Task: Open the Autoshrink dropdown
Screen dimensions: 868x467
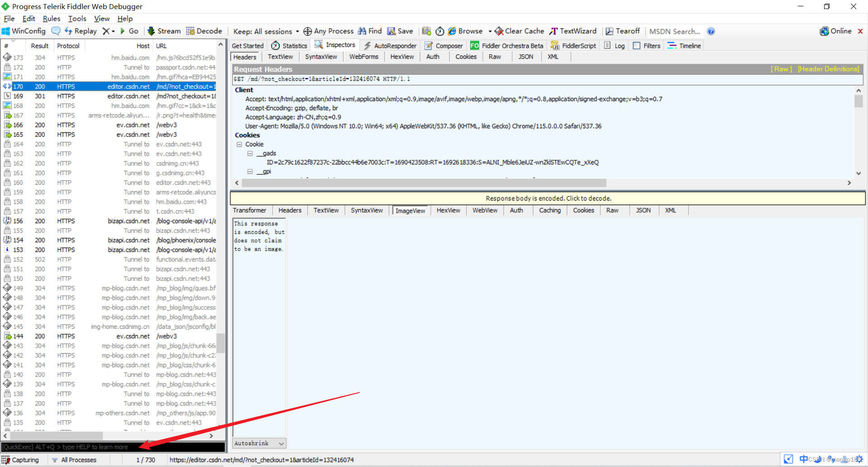Action: click(x=259, y=444)
